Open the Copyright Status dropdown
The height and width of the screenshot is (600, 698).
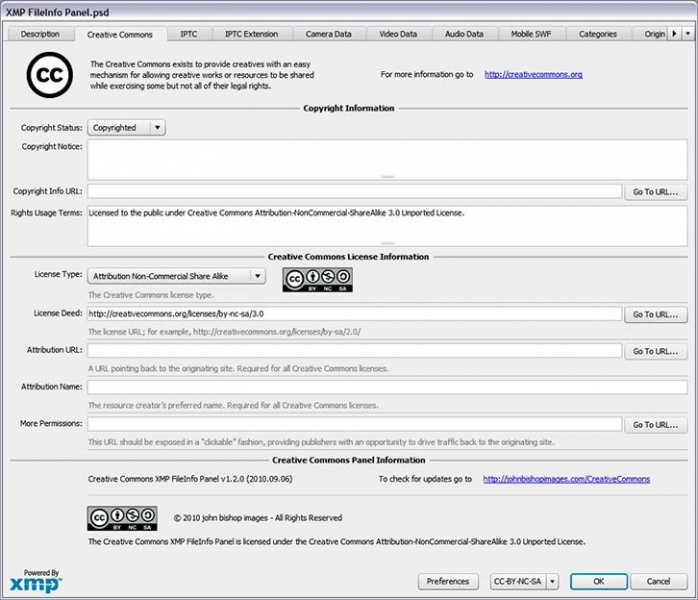(x=126, y=128)
